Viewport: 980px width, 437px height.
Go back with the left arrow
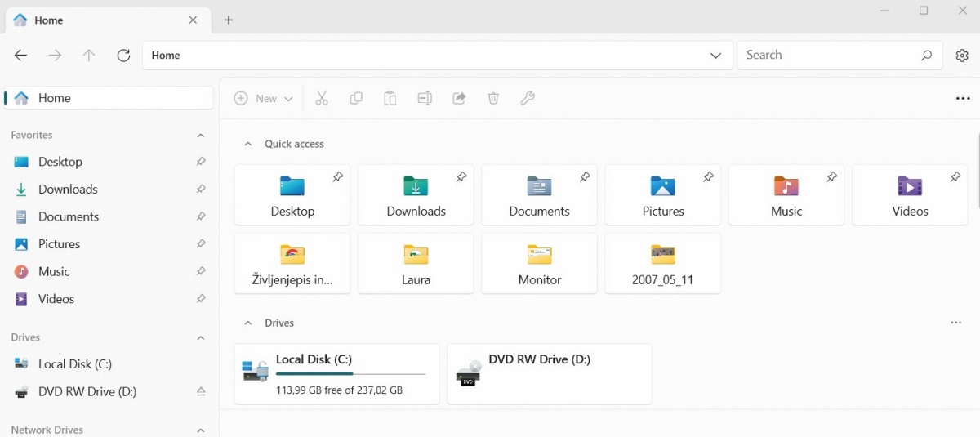pos(21,56)
